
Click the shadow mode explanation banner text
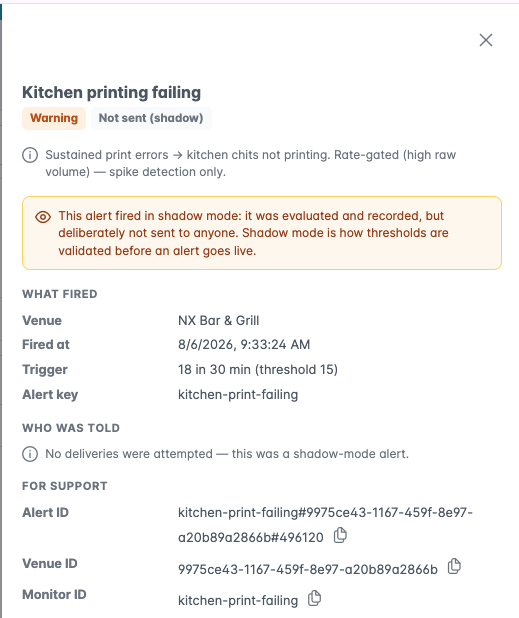[x=253, y=233]
